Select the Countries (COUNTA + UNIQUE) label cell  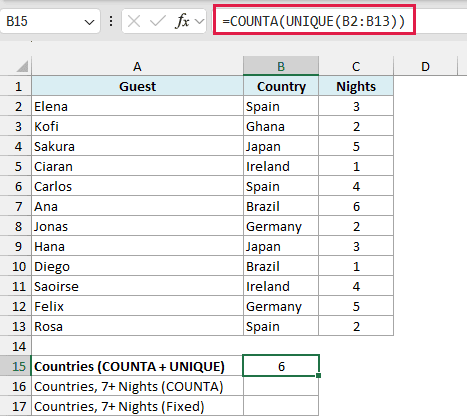[x=137, y=366]
